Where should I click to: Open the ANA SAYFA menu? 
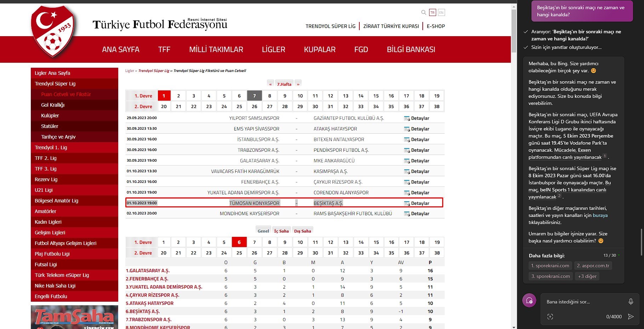coord(121,49)
